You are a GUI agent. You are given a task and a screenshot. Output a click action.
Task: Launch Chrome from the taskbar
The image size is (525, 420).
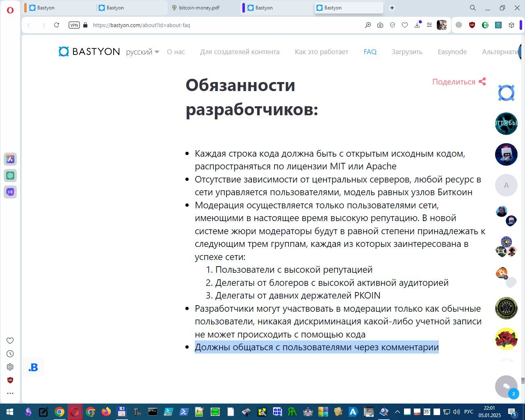click(59, 412)
